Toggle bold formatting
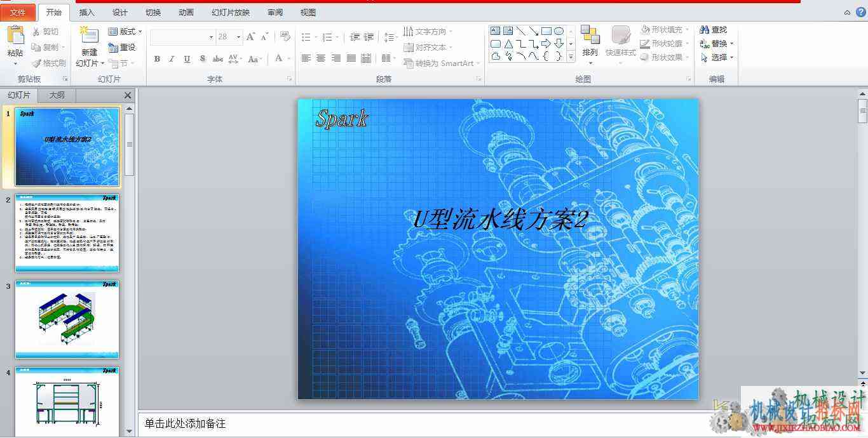 click(157, 59)
